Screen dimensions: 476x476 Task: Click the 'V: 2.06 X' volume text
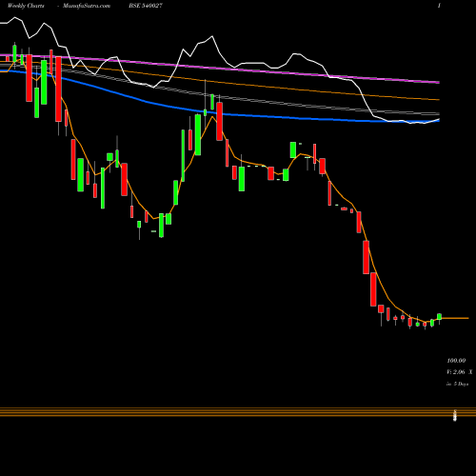(460, 372)
